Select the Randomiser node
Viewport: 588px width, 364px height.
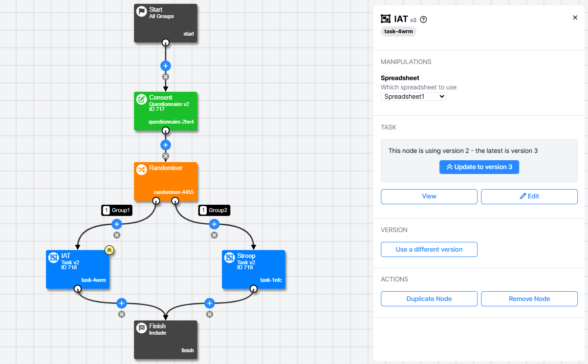click(x=166, y=181)
